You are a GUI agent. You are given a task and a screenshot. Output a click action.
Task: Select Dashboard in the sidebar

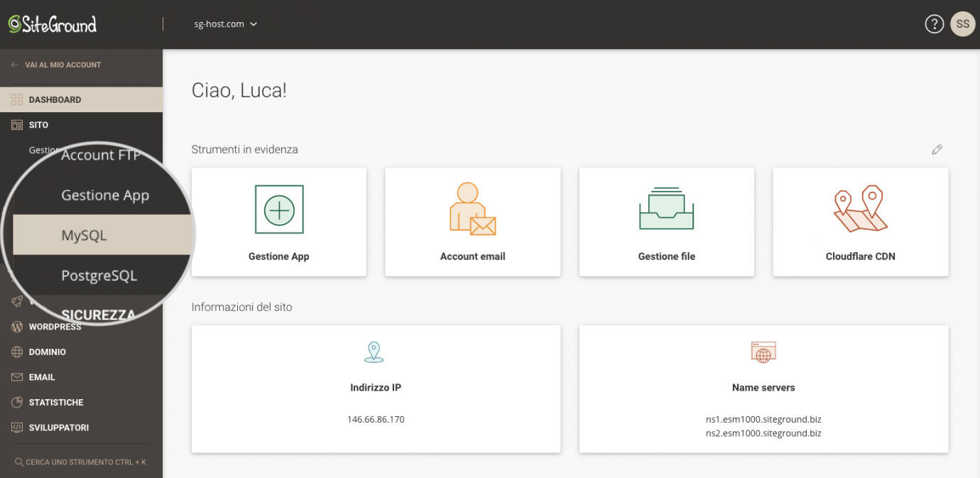(81, 99)
